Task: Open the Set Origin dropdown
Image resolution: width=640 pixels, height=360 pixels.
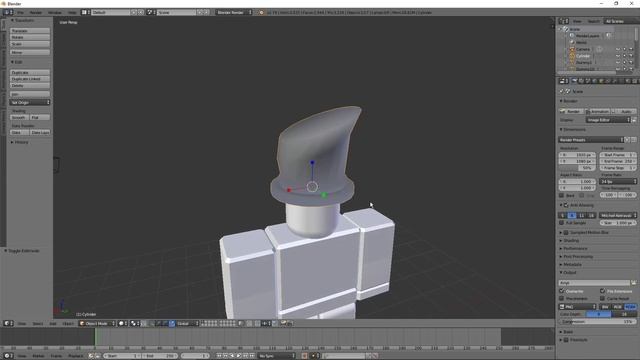Action: [30, 102]
